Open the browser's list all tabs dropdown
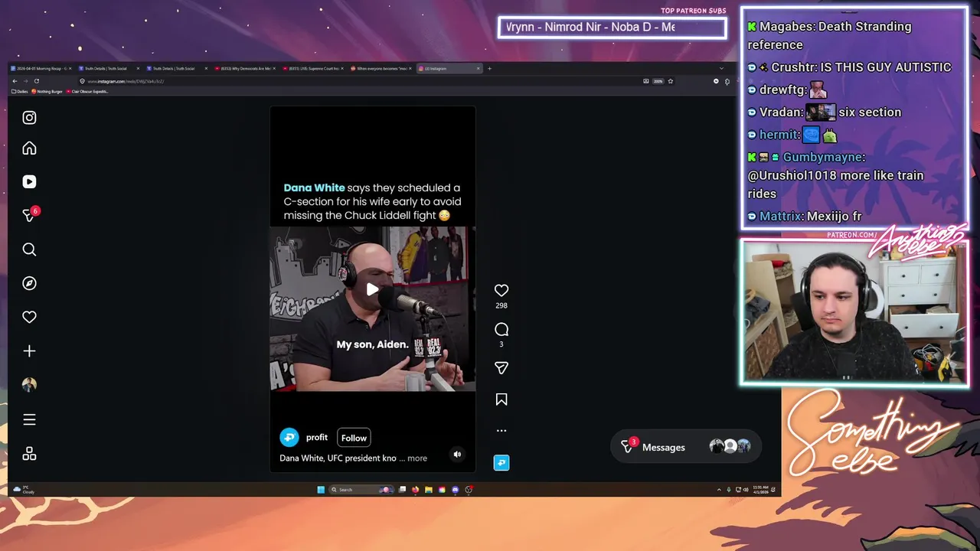Screen dimensions: 980x551 [721, 68]
